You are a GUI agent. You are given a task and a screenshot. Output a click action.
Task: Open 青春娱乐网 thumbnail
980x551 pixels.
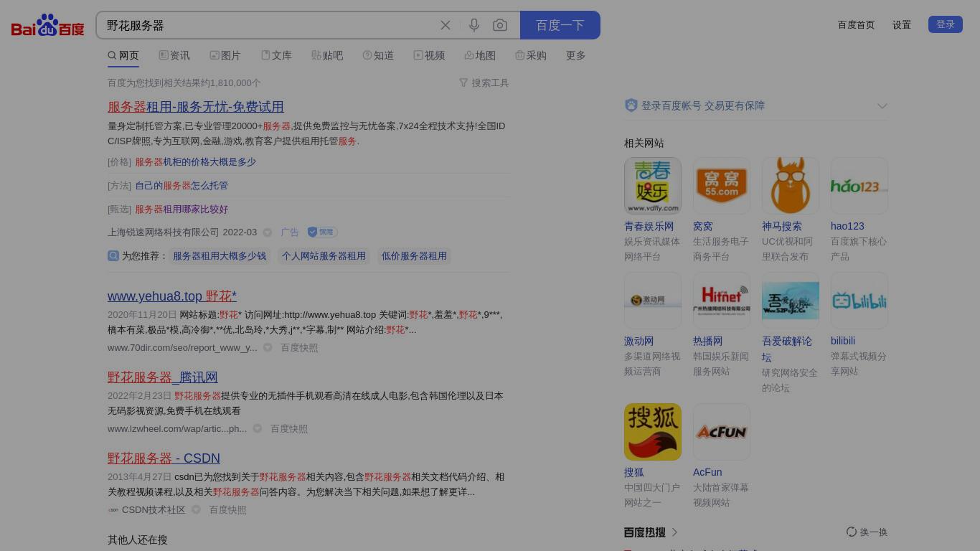coord(653,186)
